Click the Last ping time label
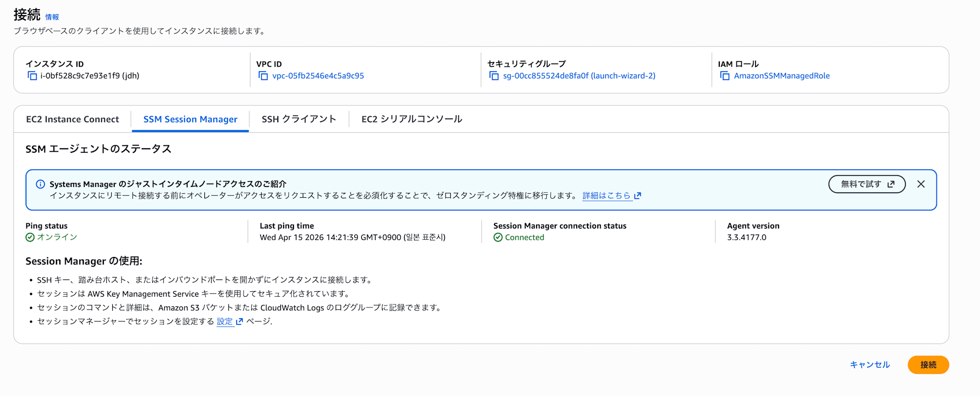Screen dimensions: 980x396 pos(287,226)
